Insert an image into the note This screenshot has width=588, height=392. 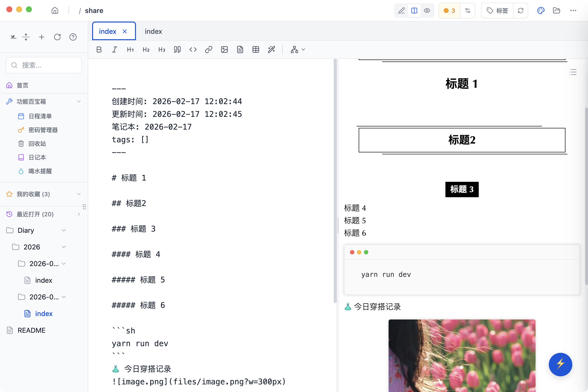(224, 49)
